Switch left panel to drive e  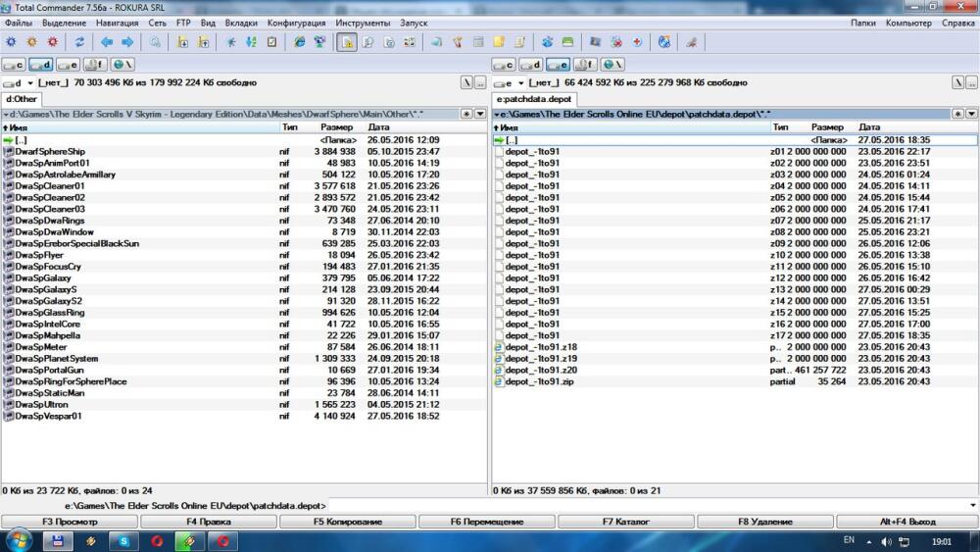[x=68, y=65]
